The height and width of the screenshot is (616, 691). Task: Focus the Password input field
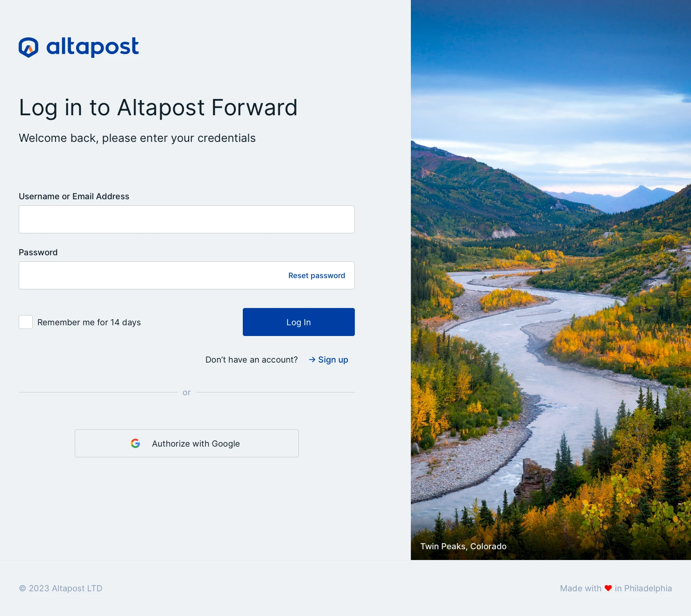[x=149, y=275]
